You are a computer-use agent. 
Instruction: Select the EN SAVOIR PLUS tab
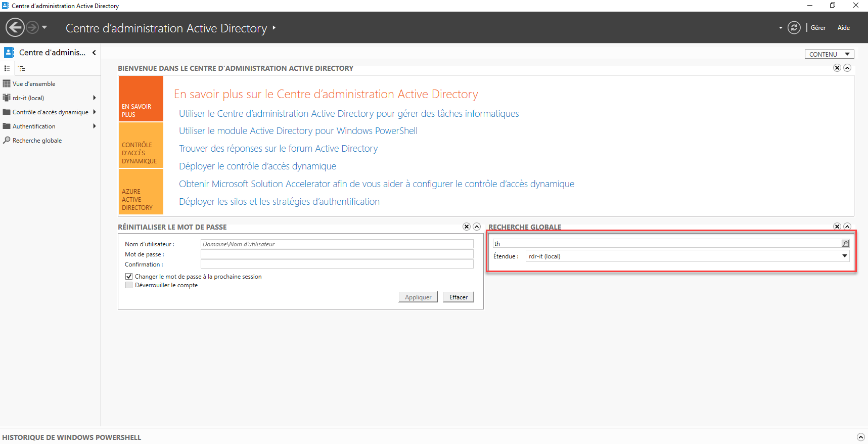point(141,99)
